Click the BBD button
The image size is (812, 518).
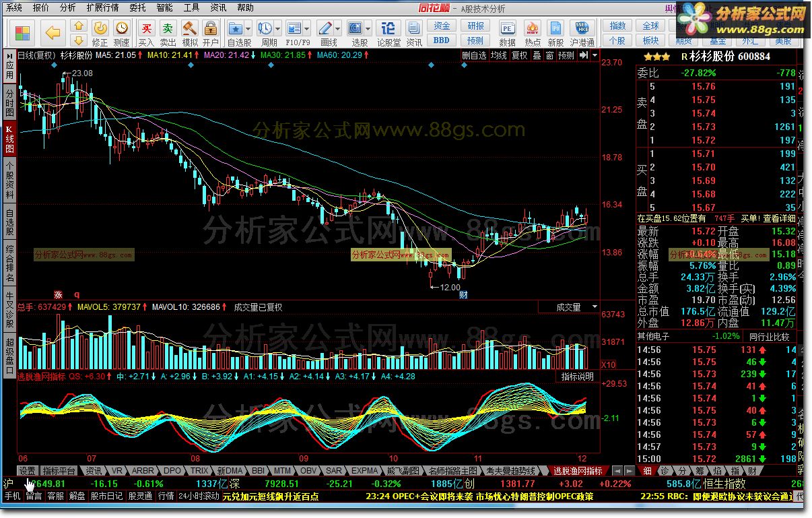coord(442,40)
